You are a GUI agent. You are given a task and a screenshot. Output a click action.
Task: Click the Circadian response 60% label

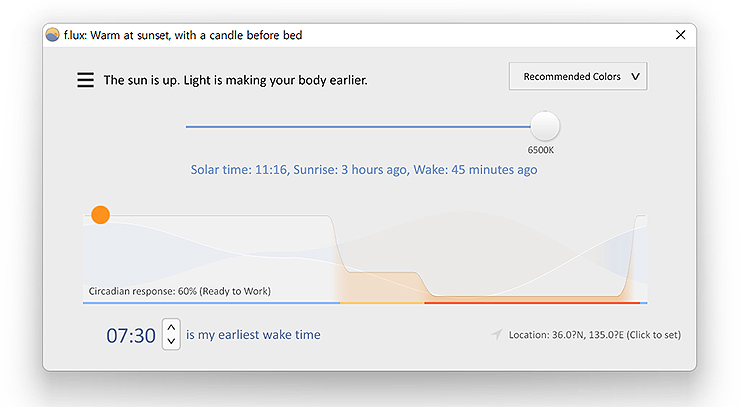(x=179, y=291)
